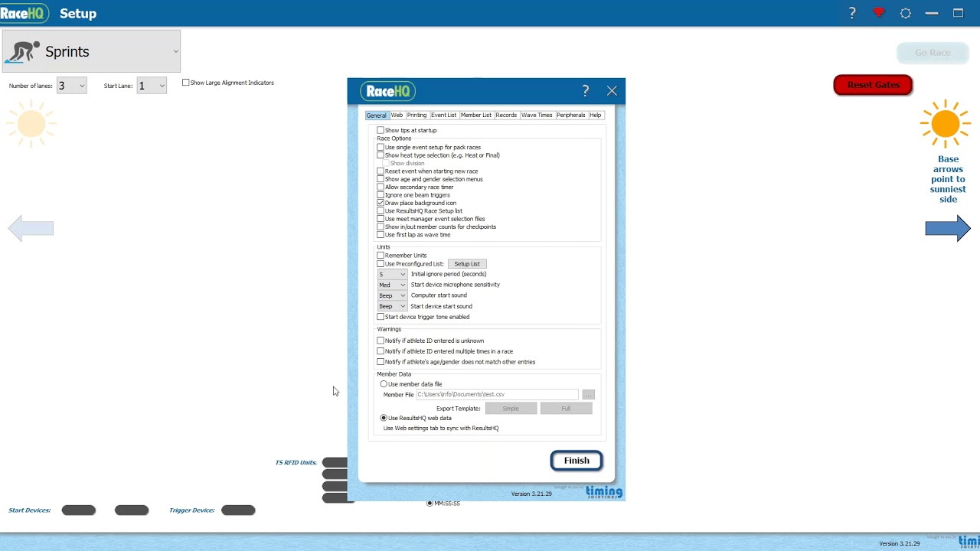Minimize the RaceHQ window
980x551 pixels.
932,13
